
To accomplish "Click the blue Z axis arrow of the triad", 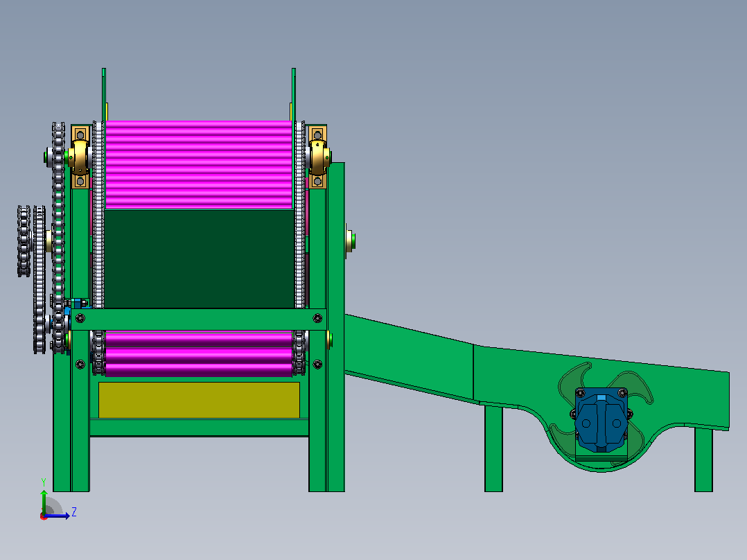I will tap(58, 516).
